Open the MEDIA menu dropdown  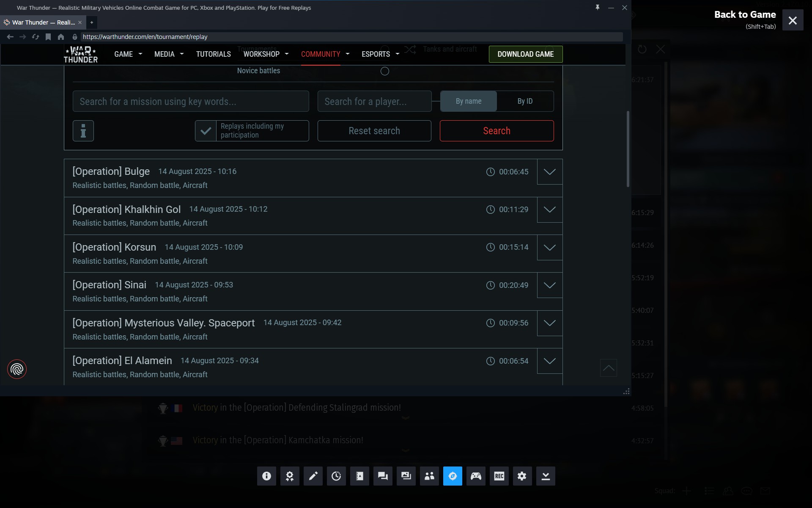pos(169,54)
